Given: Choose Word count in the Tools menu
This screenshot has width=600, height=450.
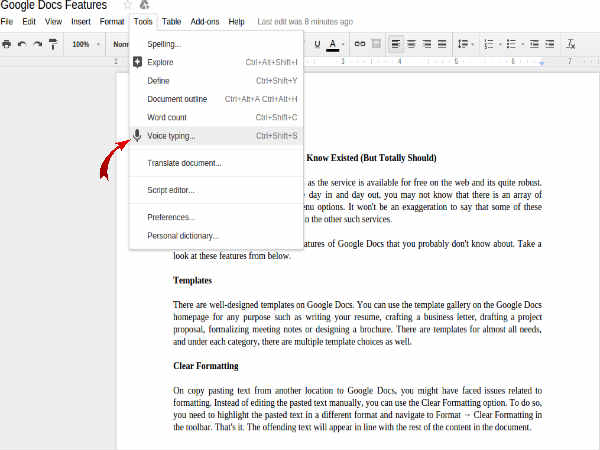Looking at the screenshot, I should (169, 117).
